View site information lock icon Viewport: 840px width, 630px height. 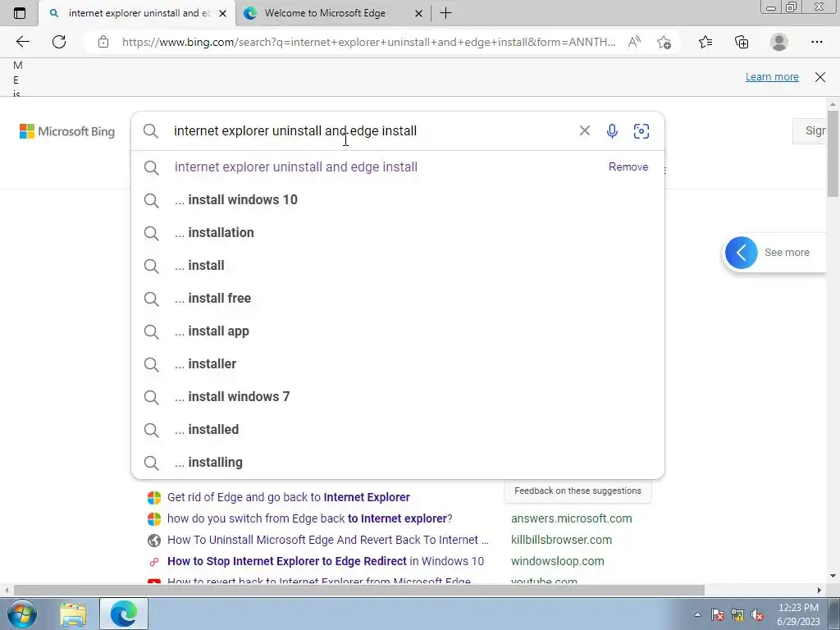[103, 42]
